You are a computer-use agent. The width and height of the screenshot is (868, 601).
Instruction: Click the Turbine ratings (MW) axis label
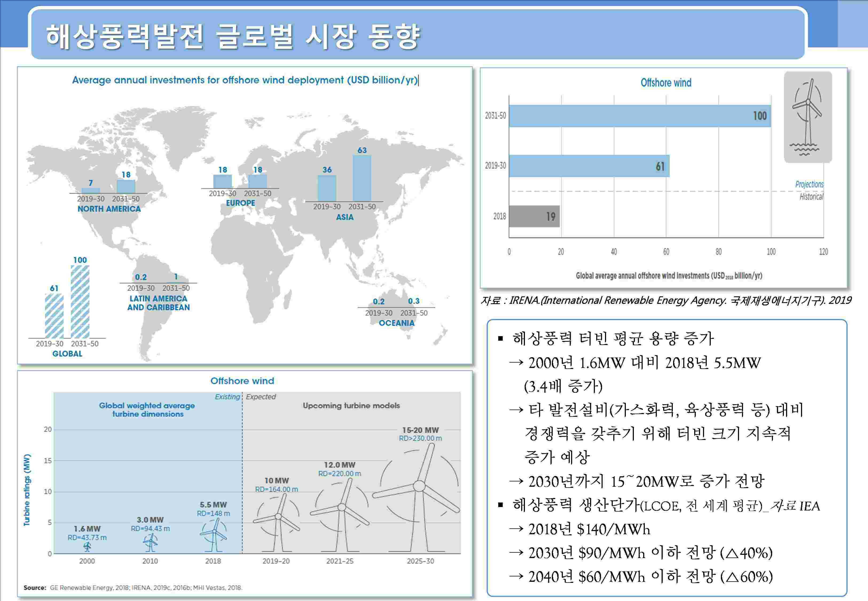click(27, 490)
